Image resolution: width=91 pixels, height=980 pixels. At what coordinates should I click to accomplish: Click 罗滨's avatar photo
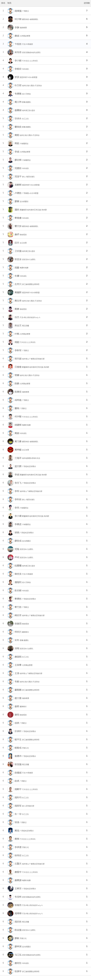[10, 77]
